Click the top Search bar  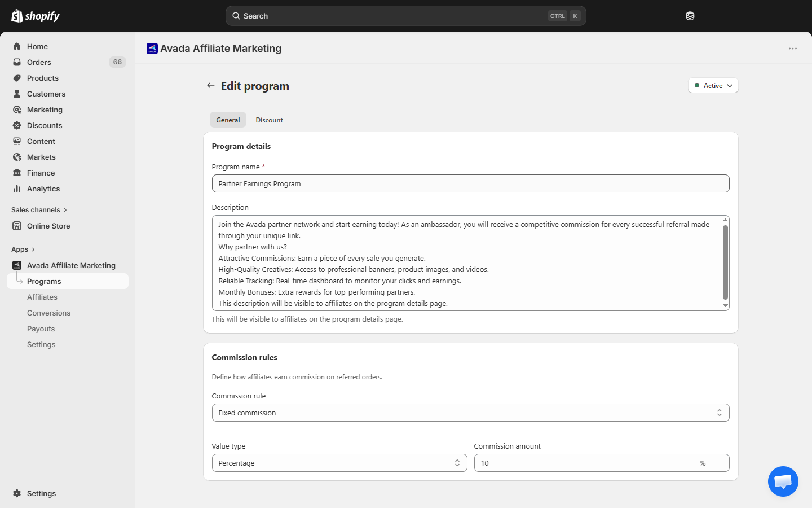point(406,16)
